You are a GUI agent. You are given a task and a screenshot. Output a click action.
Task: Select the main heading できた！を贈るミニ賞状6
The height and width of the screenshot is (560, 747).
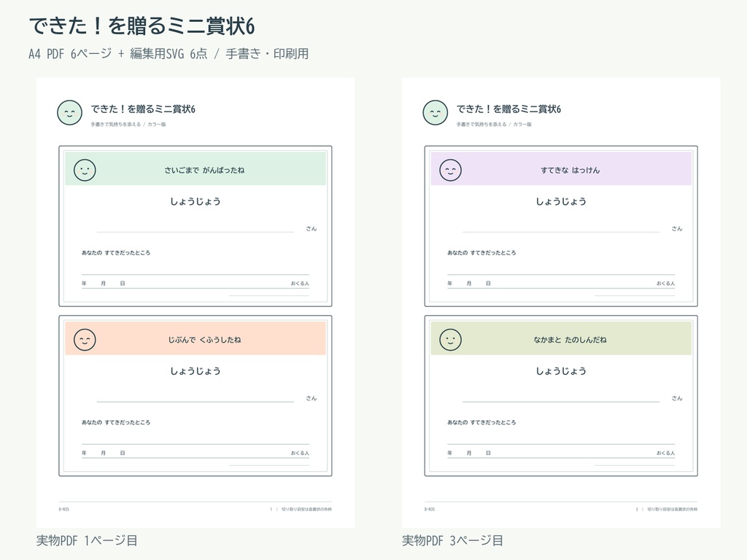142,26
